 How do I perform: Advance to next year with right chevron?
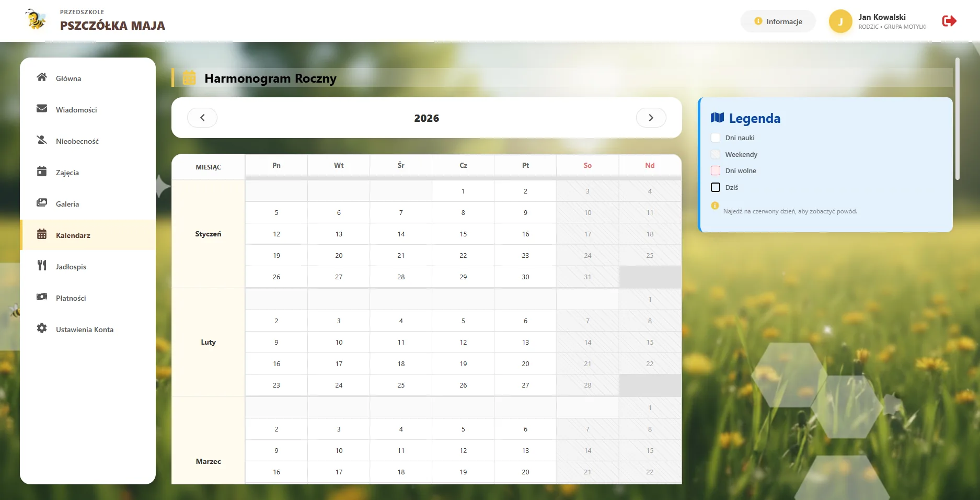click(651, 118)
